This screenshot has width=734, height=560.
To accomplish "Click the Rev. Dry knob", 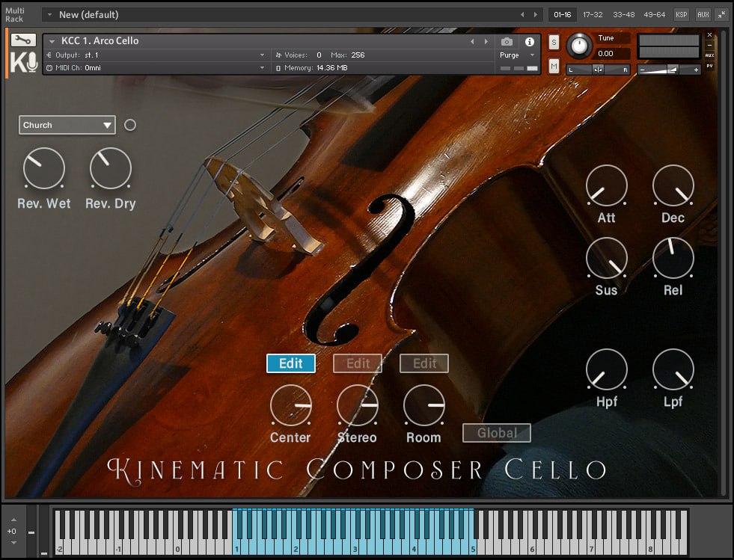I will [111, 168].
